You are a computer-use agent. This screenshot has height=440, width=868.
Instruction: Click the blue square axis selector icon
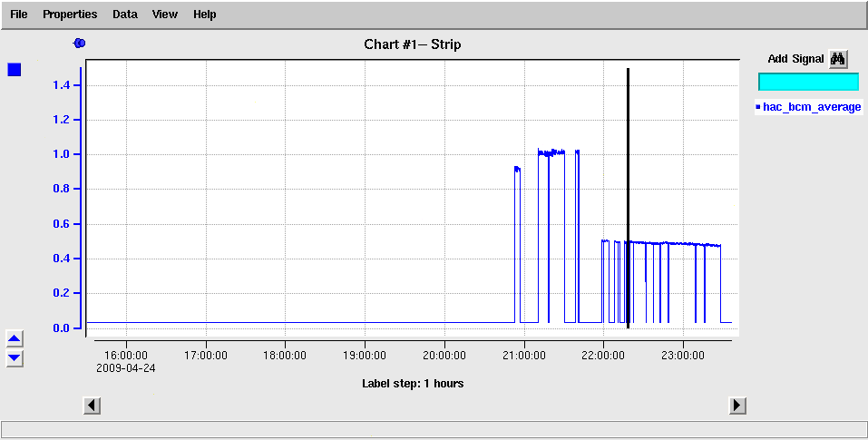pyautogui.click(x=15, y=70)
